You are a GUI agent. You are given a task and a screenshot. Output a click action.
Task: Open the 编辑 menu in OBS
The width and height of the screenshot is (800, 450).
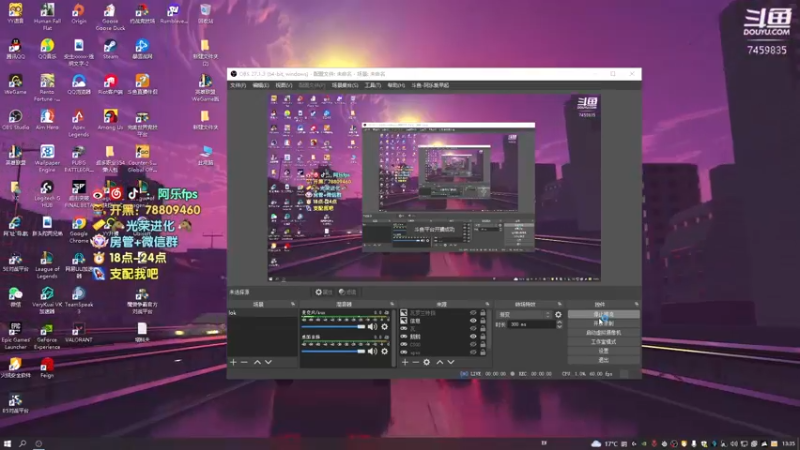[x=260, y=85]
